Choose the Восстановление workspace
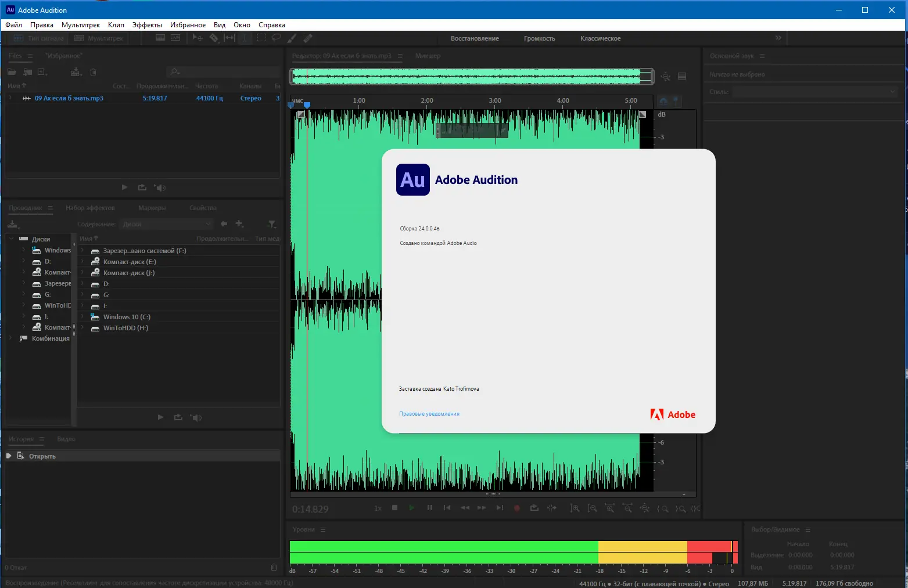Viewport: 908px width, 588px height. point(475,38)
